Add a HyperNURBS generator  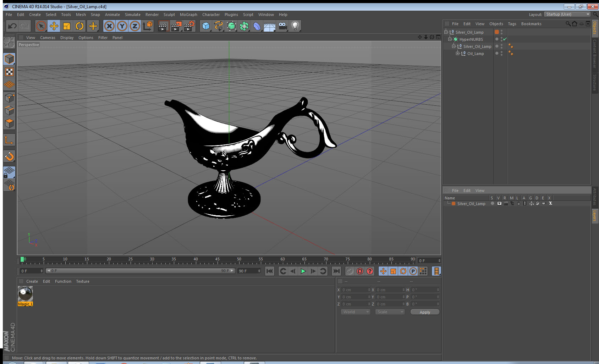[x=231, y=26]
